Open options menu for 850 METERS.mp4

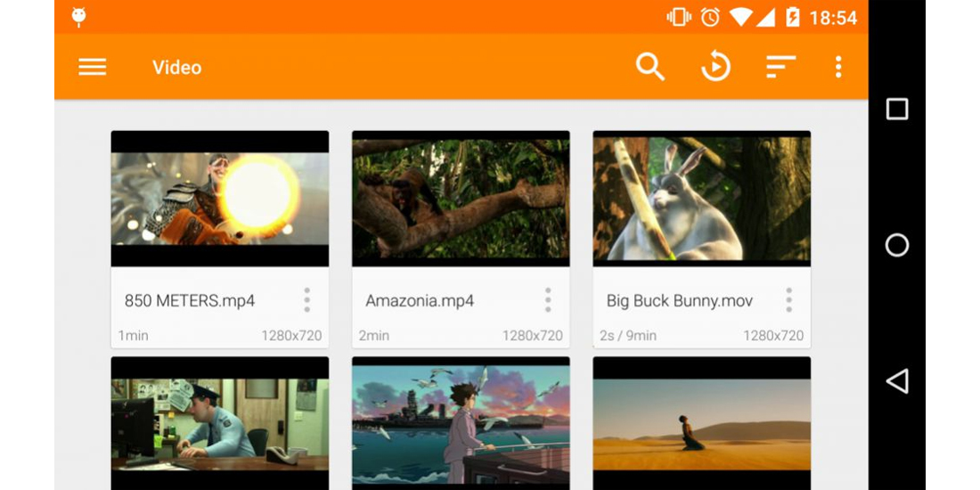(x=306, y=300)
